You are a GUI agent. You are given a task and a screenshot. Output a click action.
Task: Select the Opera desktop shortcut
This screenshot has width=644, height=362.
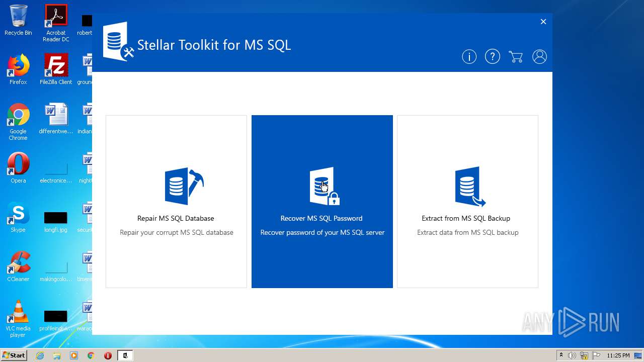tap(18, 168)
